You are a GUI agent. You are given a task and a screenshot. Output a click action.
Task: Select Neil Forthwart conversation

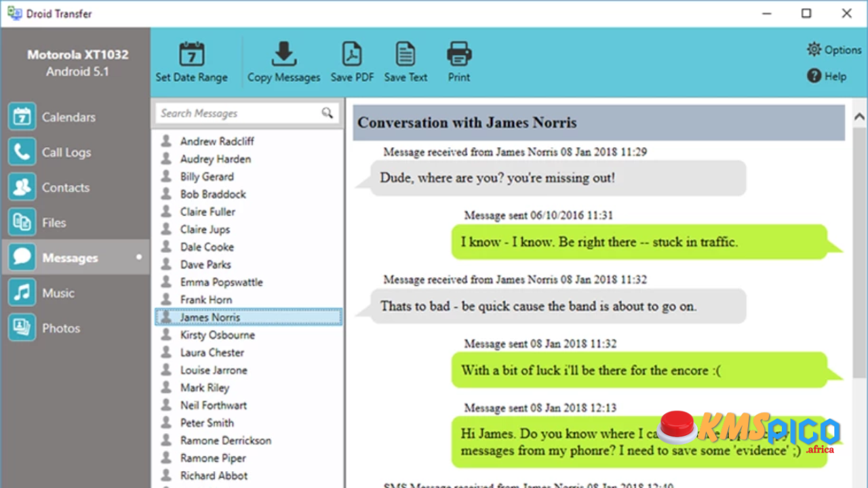(213, 405)
